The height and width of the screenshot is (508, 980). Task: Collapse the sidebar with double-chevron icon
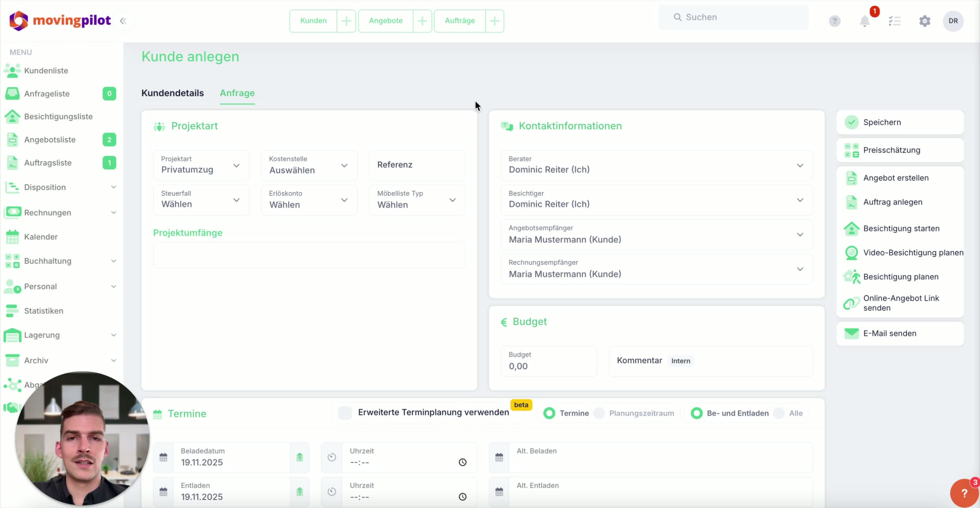[123, 21]
